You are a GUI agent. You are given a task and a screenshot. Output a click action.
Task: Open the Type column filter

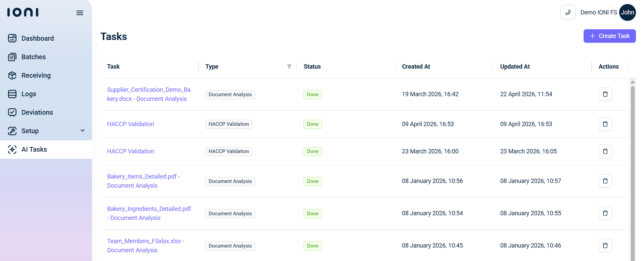(x=289, y=67)
